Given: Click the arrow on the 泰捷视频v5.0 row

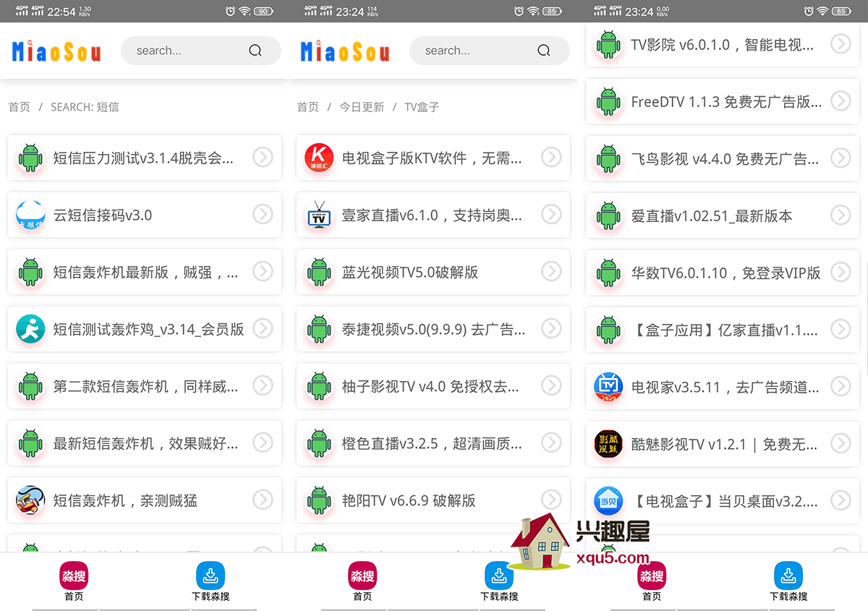Looking at the screenshot, I should (x=551, y=328).
